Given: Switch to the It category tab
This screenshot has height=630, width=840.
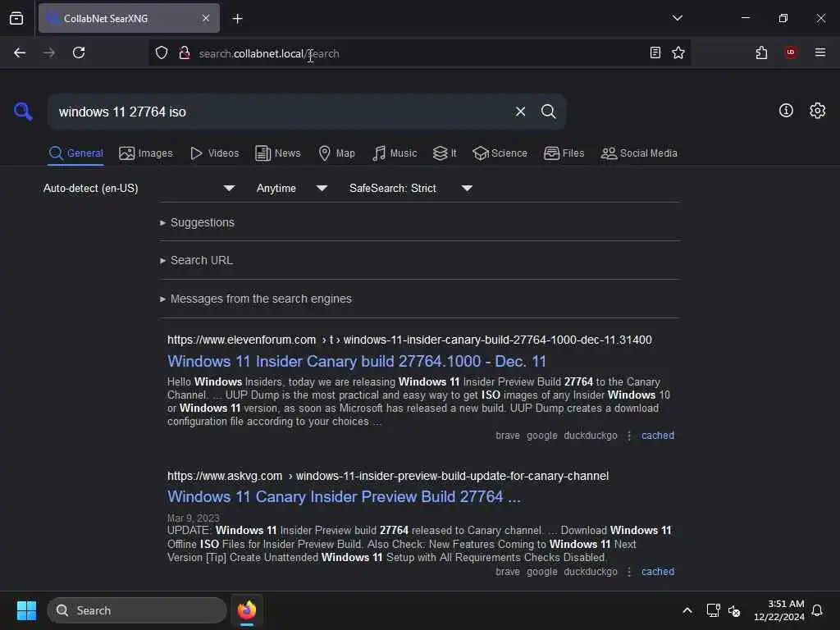Looking at the screenshot, I should (445, 153).
